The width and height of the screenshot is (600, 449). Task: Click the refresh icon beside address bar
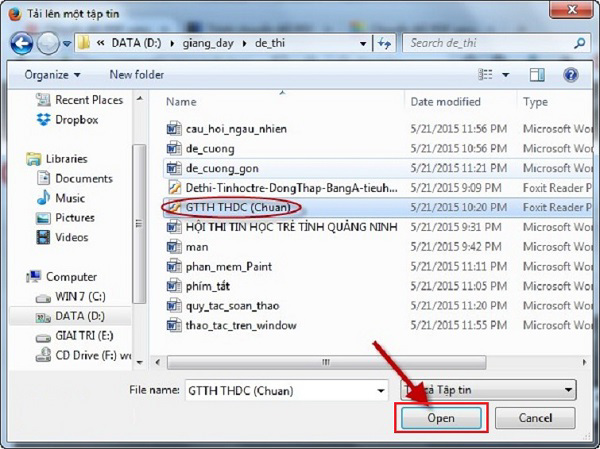click(388, 44)
